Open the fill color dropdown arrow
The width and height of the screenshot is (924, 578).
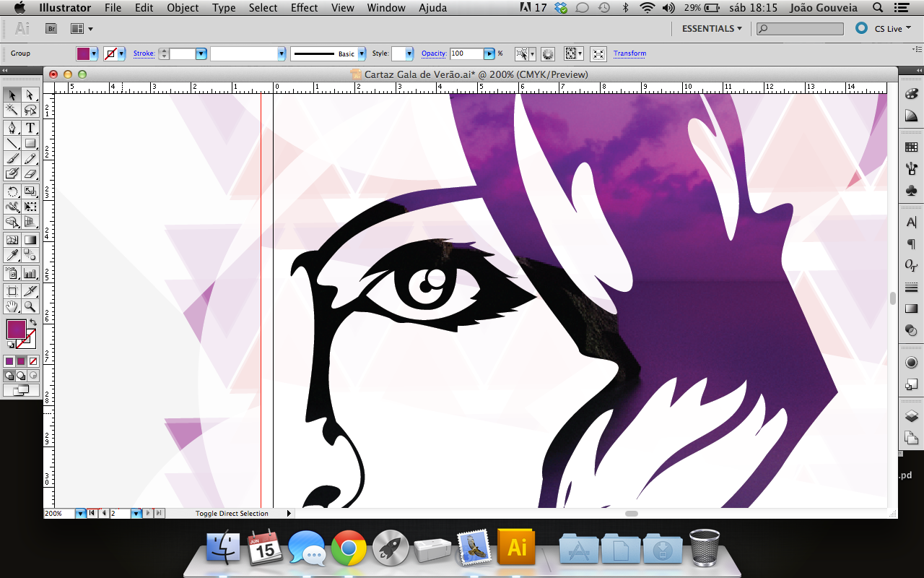point(95,53)
